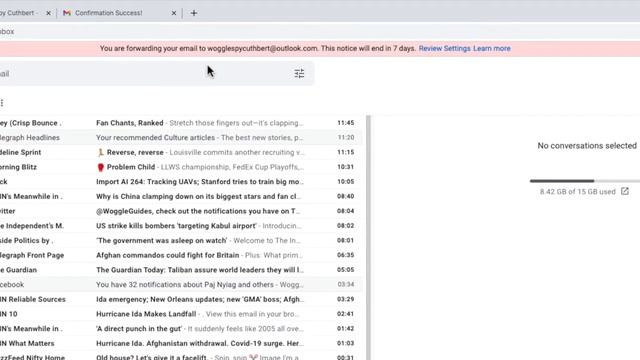The height and width of the screenshot is (360, 640).
Task: Open the Ida emergency New Orleans email
Action: point(181,299)
